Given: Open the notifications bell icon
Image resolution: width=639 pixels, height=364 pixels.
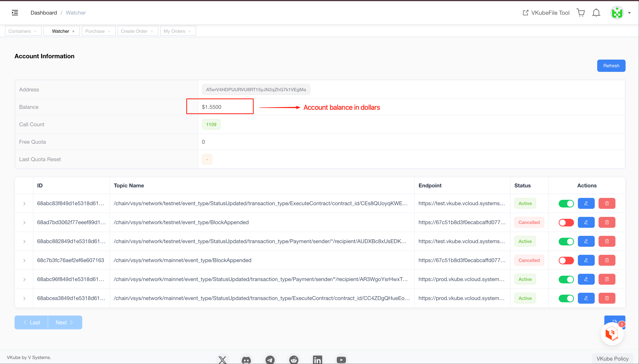Looking at the screenshot, I should tap(596, 12).
